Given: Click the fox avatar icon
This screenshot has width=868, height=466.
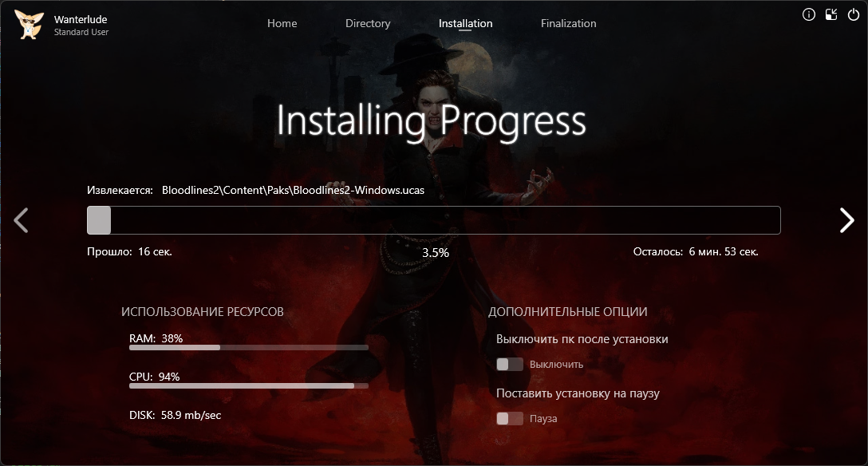Looking at the screenshot, I should 30,25.
